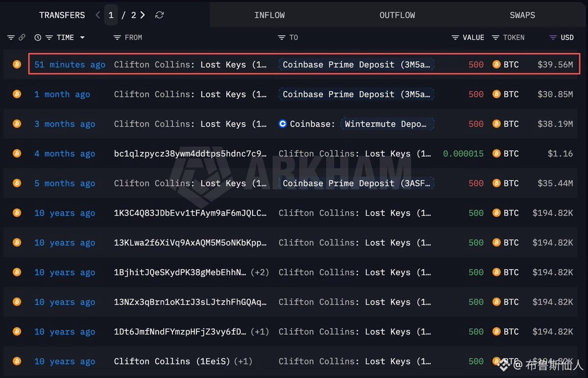Open the FROM column filter
Image resolution: width=588 pixels, height=378 pixels.
tap(117, 37)
